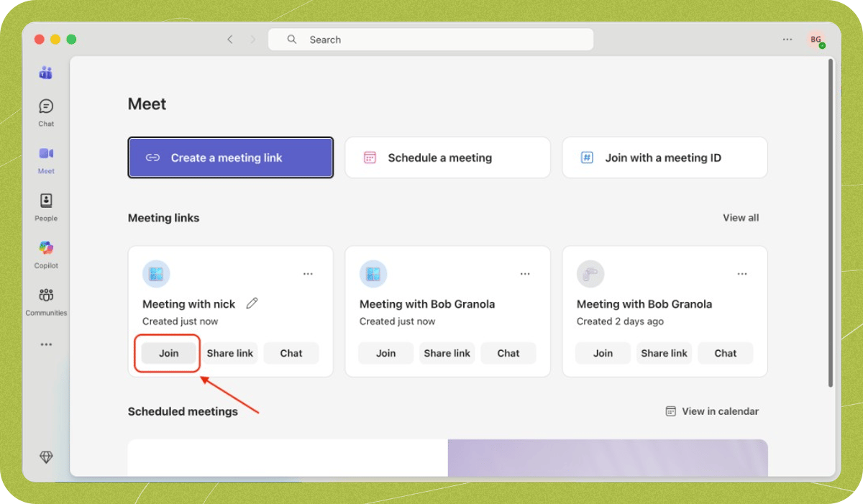Viewport: 863px width, 504px height.
Task: Click the diamond premium icon in sidebar
Action: coord(46,457)
